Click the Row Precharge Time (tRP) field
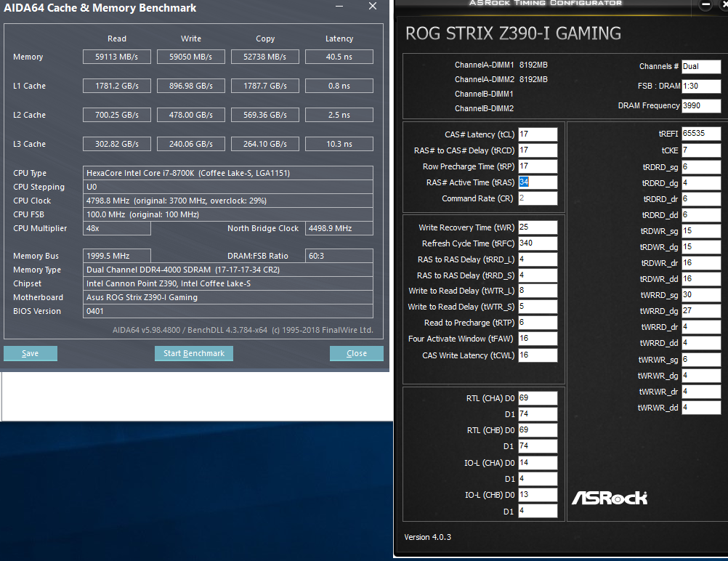 [x=538, y=166]
